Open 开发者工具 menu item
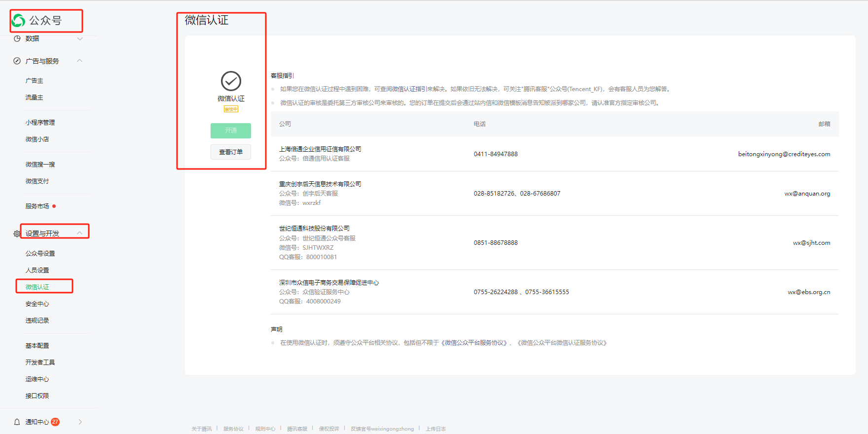This screenshot has height=434, width=868. coord(40,363)
